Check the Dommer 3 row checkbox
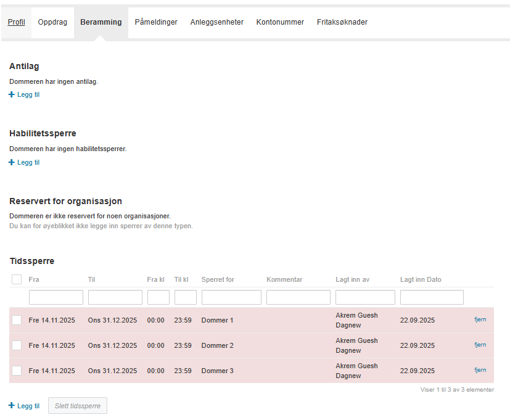 tap(17, 371)
